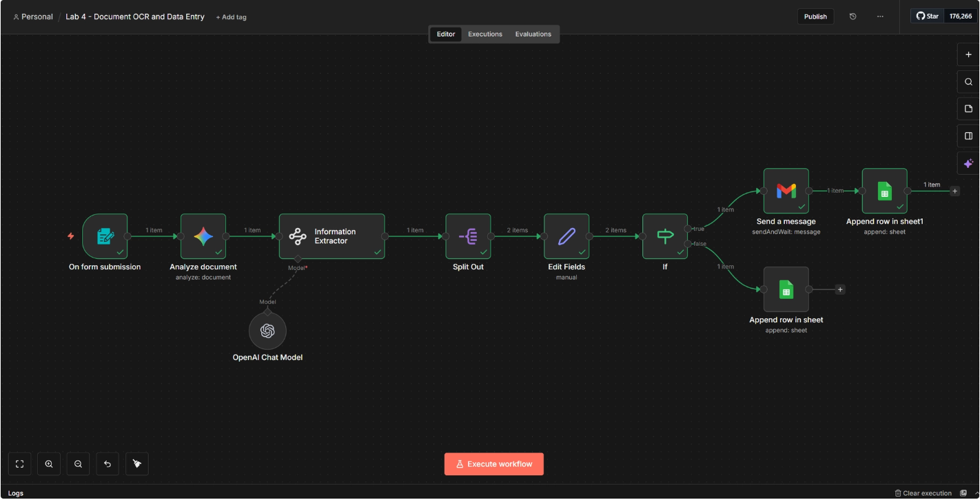Expand the Logs panel at the bottom
The image size is (980, 500).
[17, 492]
